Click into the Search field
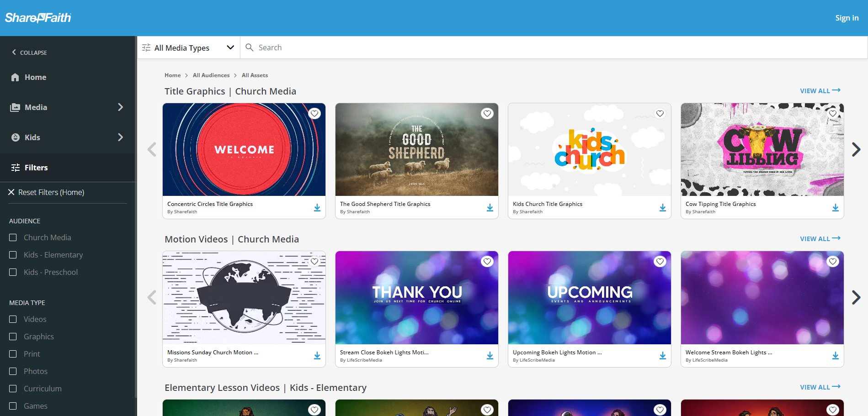Image resolution: width=868 pixels, height=416 pixels. click(x=553, y=47)
